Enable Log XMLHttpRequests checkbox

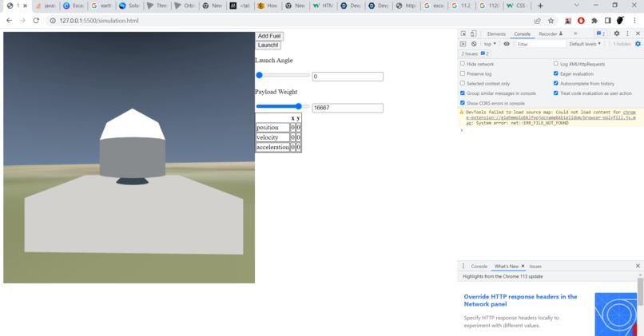[x=555, y=64]
